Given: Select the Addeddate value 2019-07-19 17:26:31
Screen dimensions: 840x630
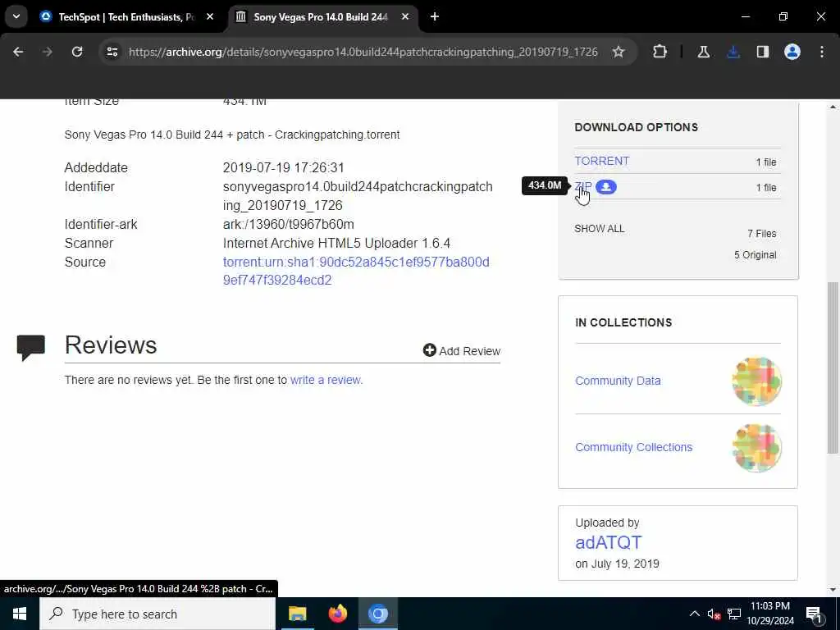Looking at the screenshot, I should click(283, 167).
